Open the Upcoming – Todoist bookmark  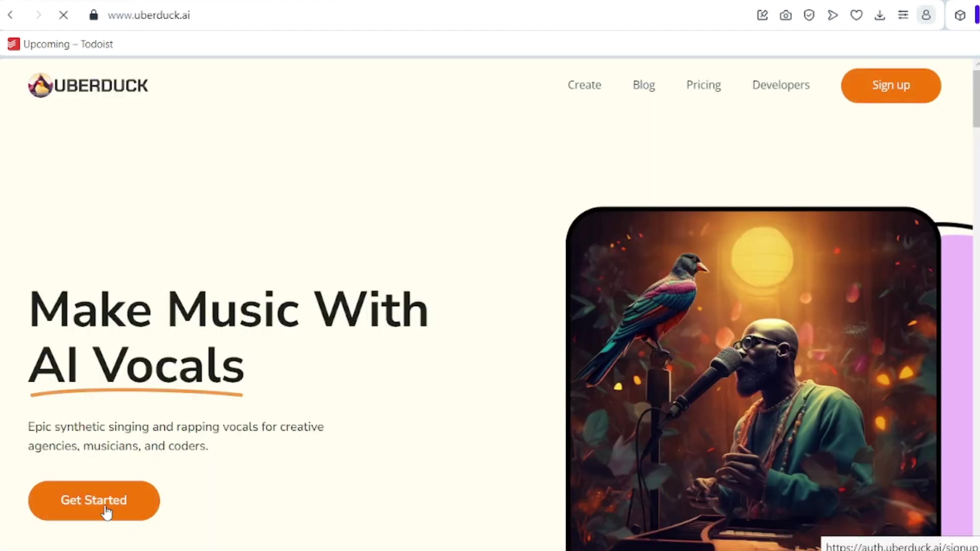point(60,44)
